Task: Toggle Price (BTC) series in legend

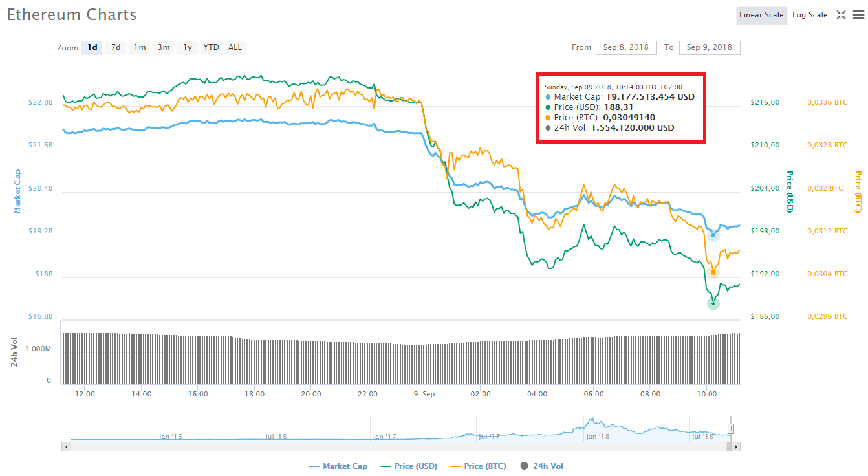Action: (x=478, y=466)
